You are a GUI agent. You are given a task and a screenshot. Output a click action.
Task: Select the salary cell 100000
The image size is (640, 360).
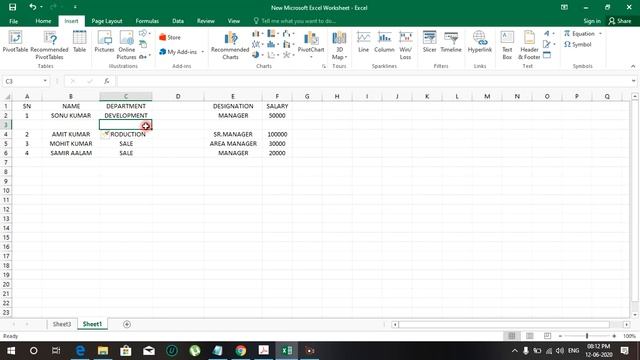pos(277,134)
